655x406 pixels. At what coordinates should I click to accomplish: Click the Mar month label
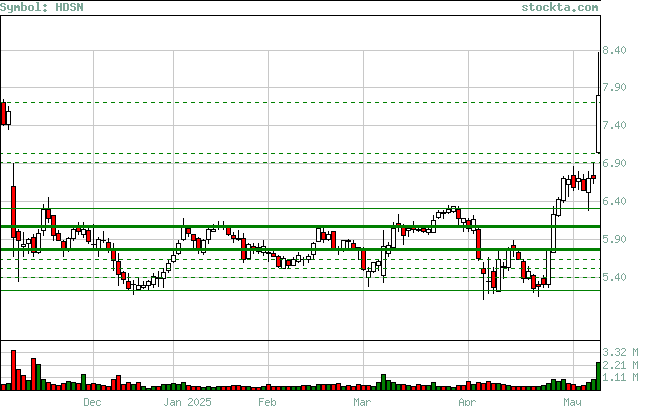pyautogui.click(x=362, y=401)
